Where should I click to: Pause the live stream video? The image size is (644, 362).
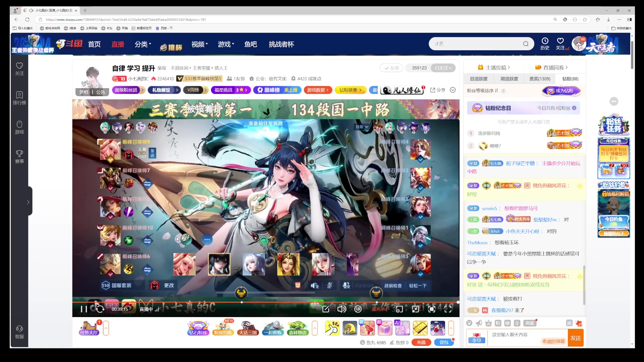point(84,309)
